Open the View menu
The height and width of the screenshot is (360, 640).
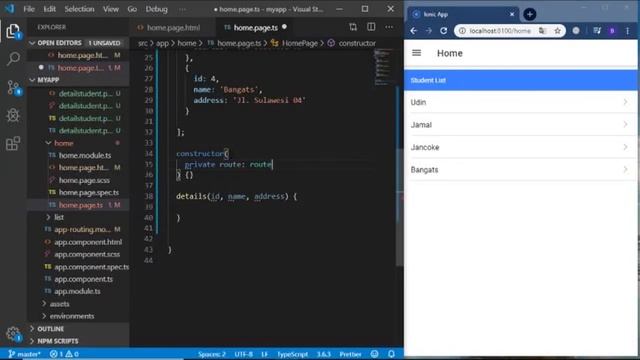pyautogui.click(x=111, y=9)
